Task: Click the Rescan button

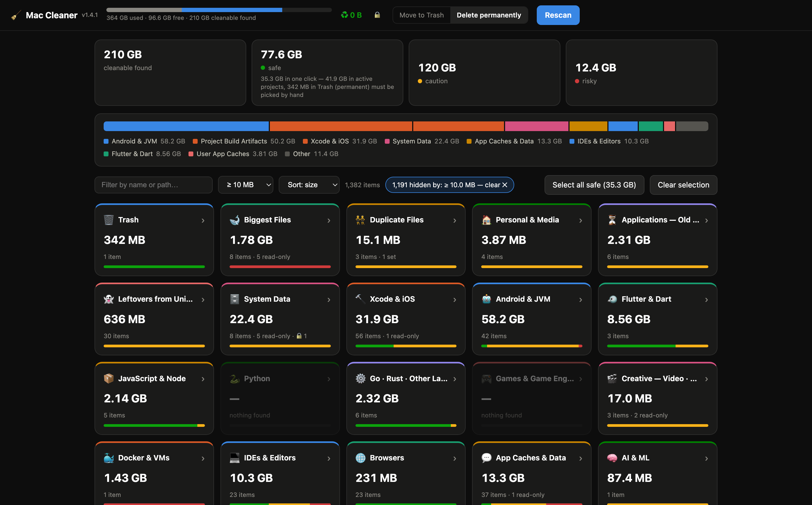Action: [558, 15]
